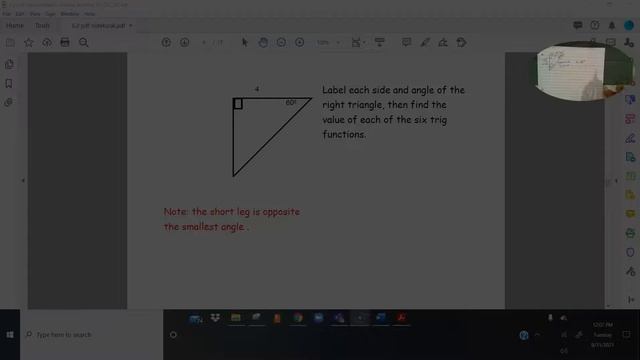Open the taskbar clock and date

602,335
